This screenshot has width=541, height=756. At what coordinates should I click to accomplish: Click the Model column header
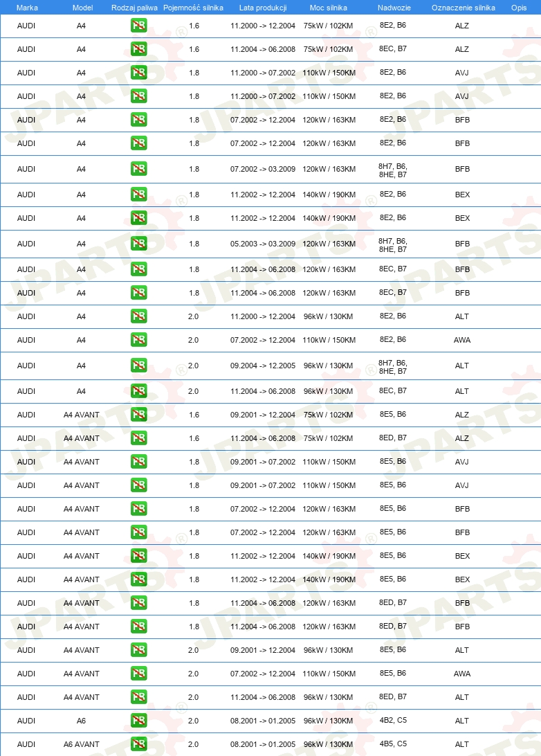pyautogui.click(x=82, y=8)
